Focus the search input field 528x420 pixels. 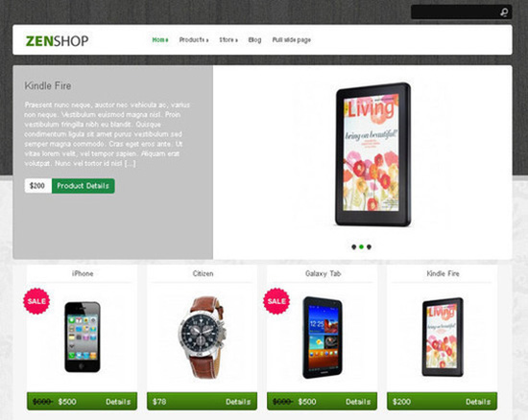(x=455, y=12)
